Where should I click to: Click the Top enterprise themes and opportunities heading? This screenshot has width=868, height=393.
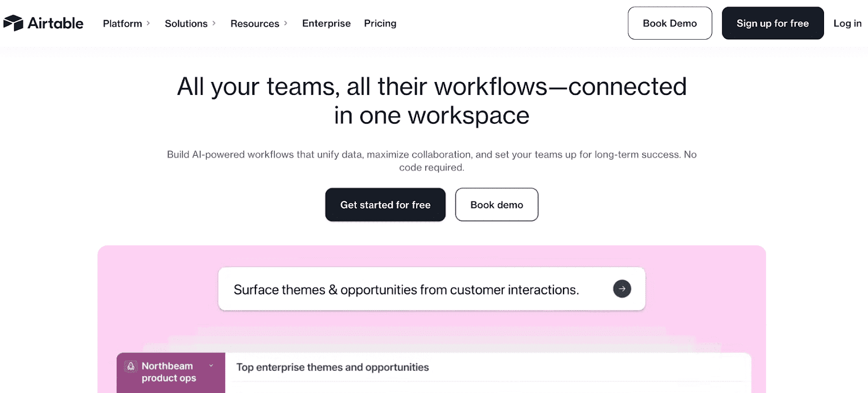[x=332, y=367]
